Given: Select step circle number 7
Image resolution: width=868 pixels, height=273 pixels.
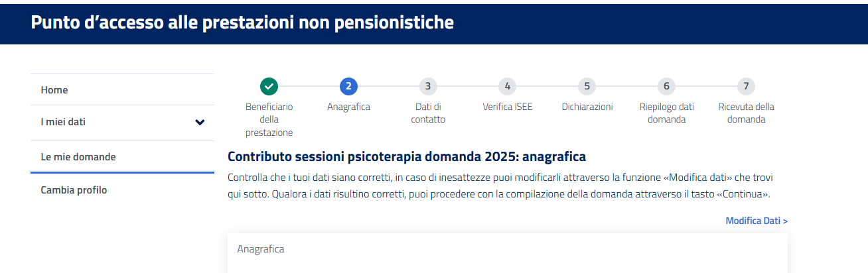Looking at the screenshot, I should click(746, 86).
